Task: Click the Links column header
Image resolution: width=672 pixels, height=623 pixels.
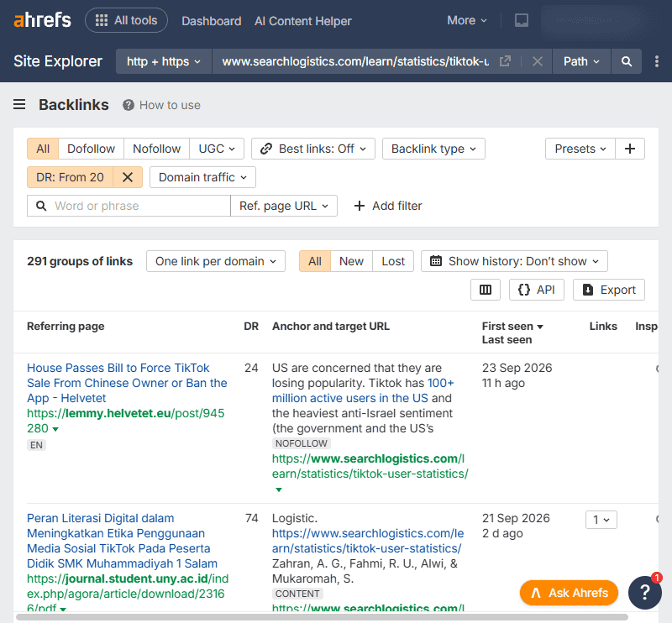Action: pyautogui.click(x=603, y=326)
